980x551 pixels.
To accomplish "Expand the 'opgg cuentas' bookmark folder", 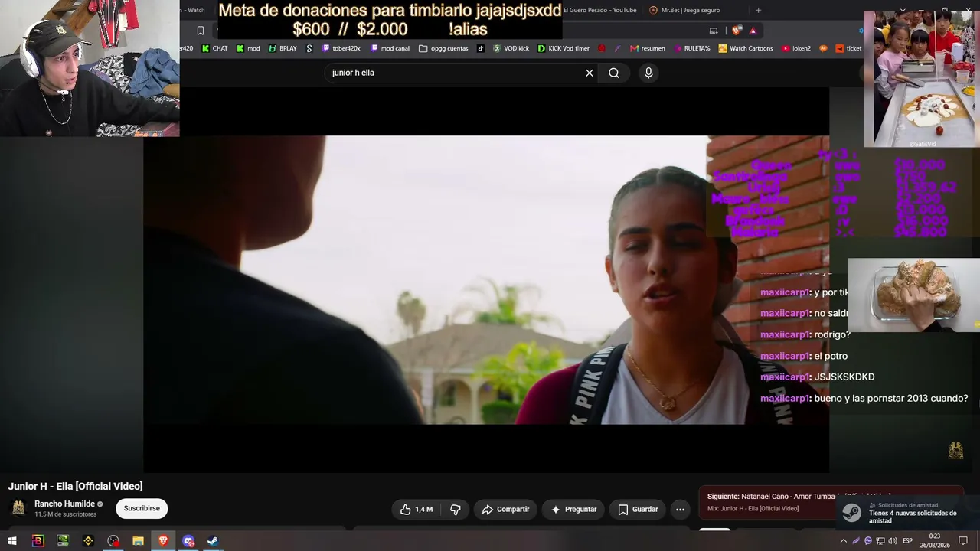I will click(x=443, y=48).
